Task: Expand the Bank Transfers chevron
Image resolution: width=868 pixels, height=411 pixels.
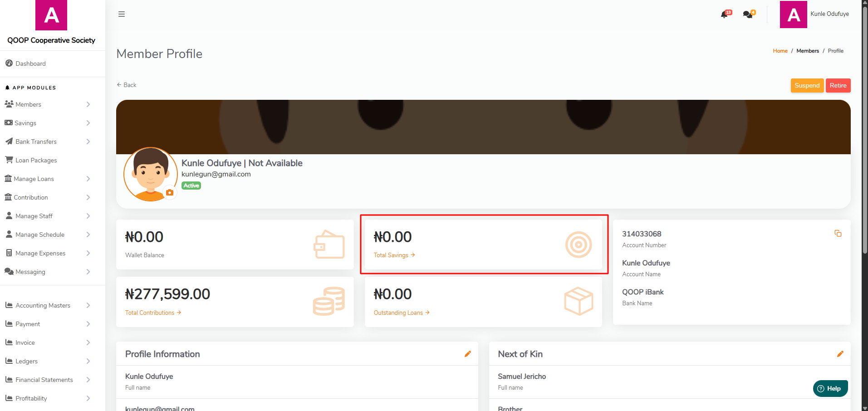Action: [x=88, y=142]
